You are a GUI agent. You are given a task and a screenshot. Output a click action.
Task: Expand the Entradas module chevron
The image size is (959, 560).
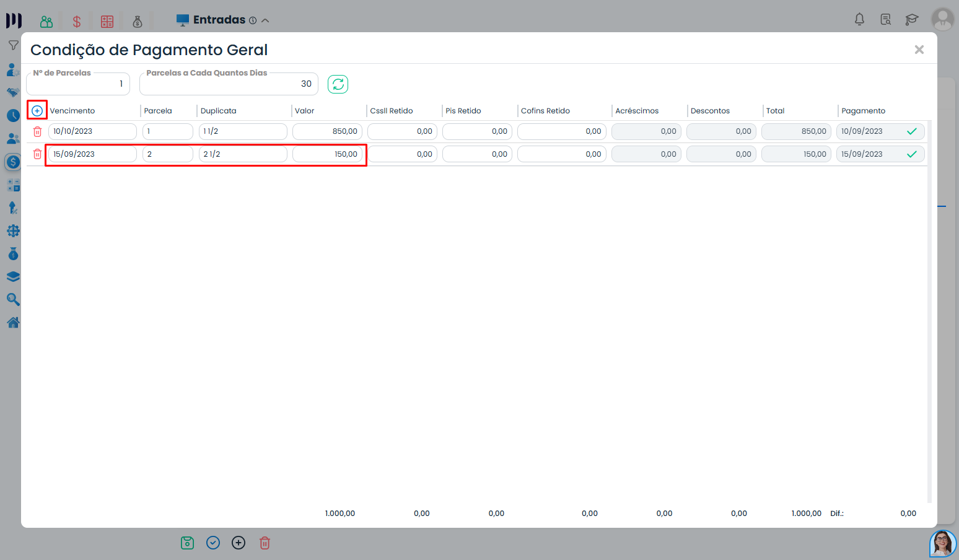click(265, 20)
